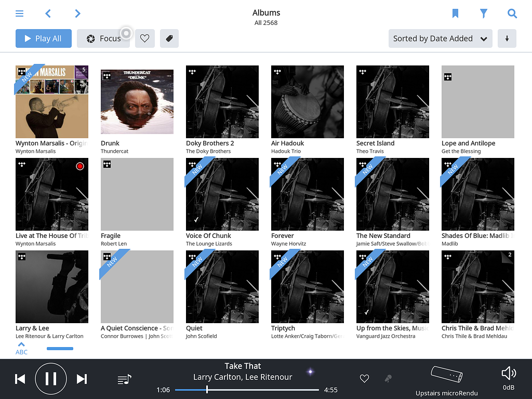Click the Play All button
The width and height of the screenshot is (532, 399).
44,38
